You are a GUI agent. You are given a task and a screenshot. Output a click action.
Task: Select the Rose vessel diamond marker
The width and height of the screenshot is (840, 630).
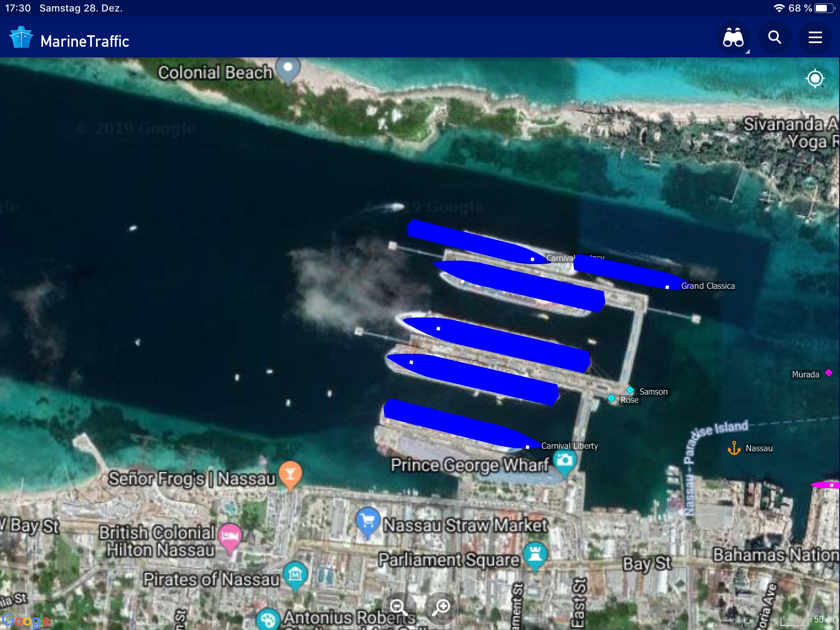pos(611,398)
